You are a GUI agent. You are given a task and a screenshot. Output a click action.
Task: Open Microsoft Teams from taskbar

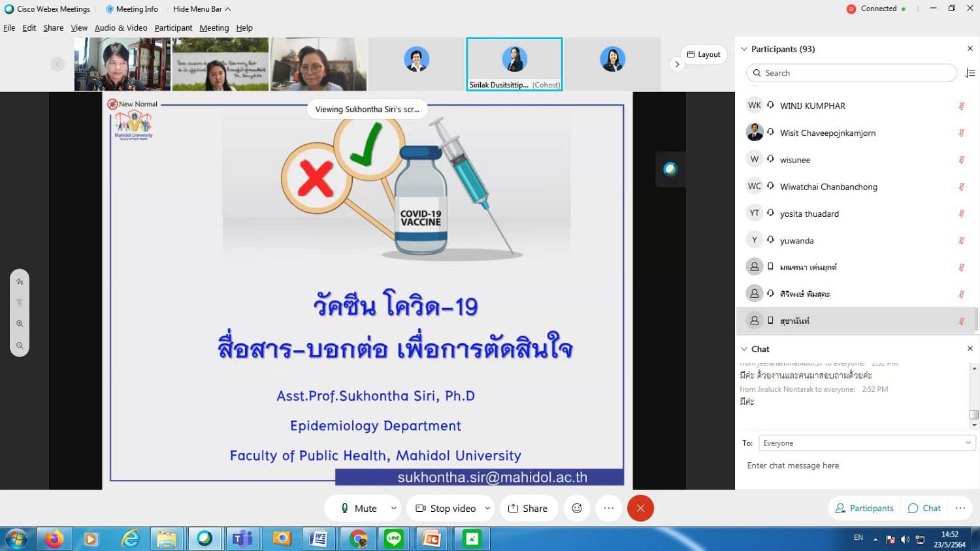(242, 539)
